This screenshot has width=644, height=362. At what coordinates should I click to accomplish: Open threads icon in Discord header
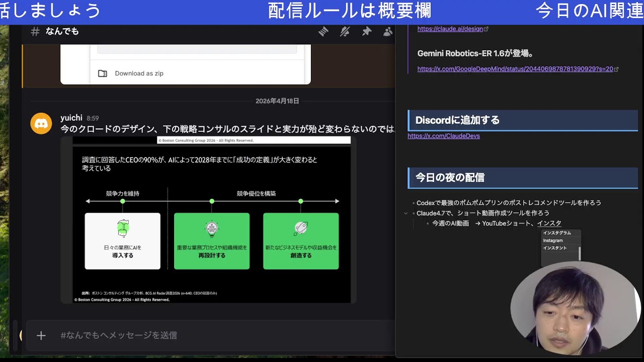pyautogui.click(x=324, y=32)
